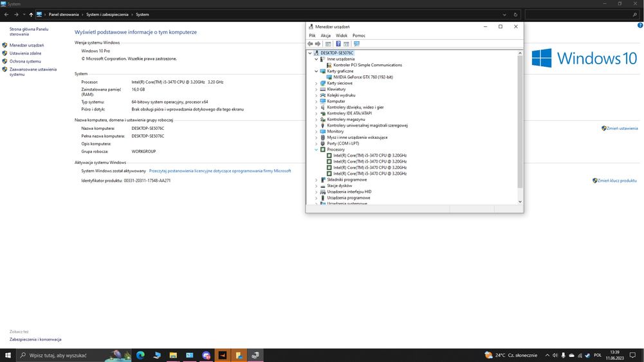The image size is (644, 362).
Task: Select first Intel Core i5-3470 processor entry
Action: coord(370,156)
